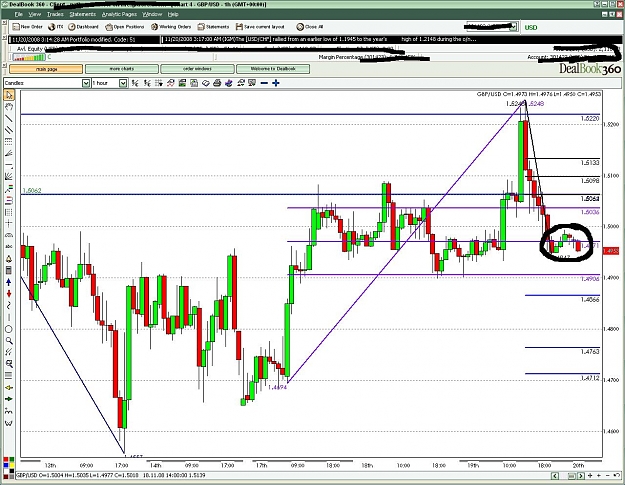
Task: Open the calculator tool in left toolbar
Action: [x=9, y=271]
